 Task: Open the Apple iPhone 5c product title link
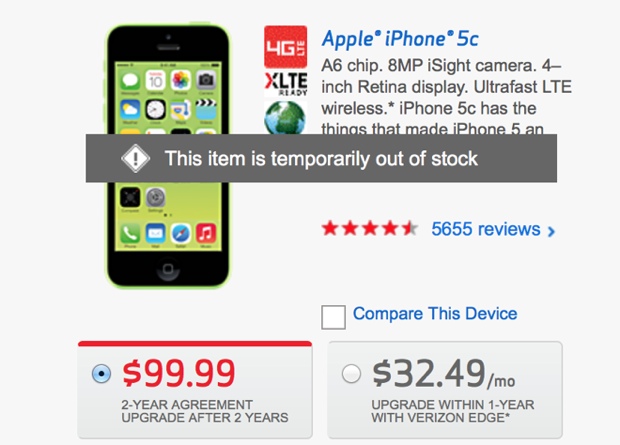pos(400,39)
